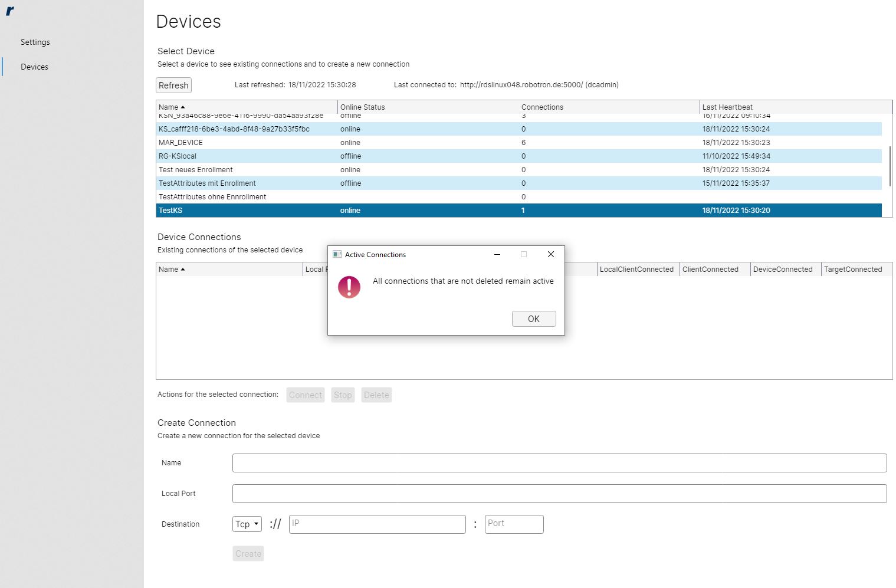Sort by Connections column header
896x588 pixels.
[609, 107]
